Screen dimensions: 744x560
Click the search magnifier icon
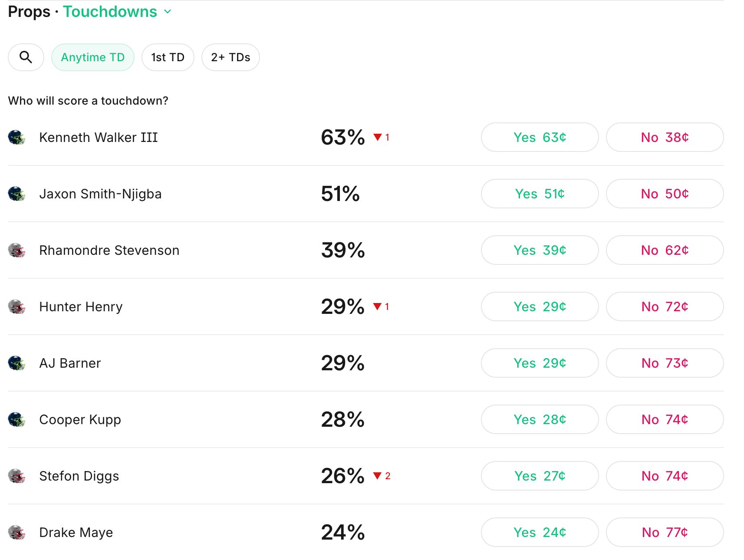pos(26,57)
